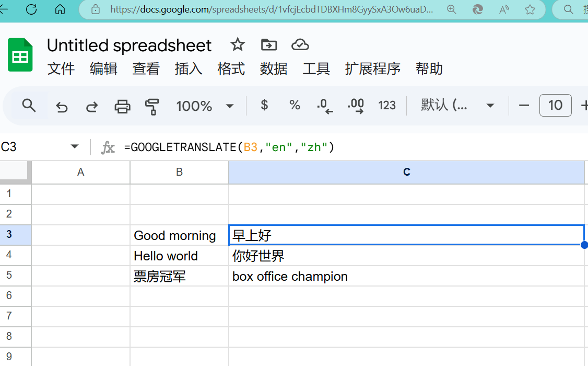Decrease font size with minus button
588x366 pixels.
[524, 106]
